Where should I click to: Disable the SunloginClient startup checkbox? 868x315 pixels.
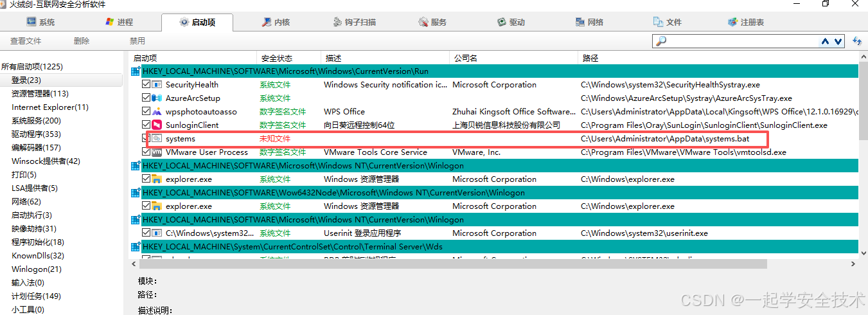pyautogui.click(x=146, y=125)
